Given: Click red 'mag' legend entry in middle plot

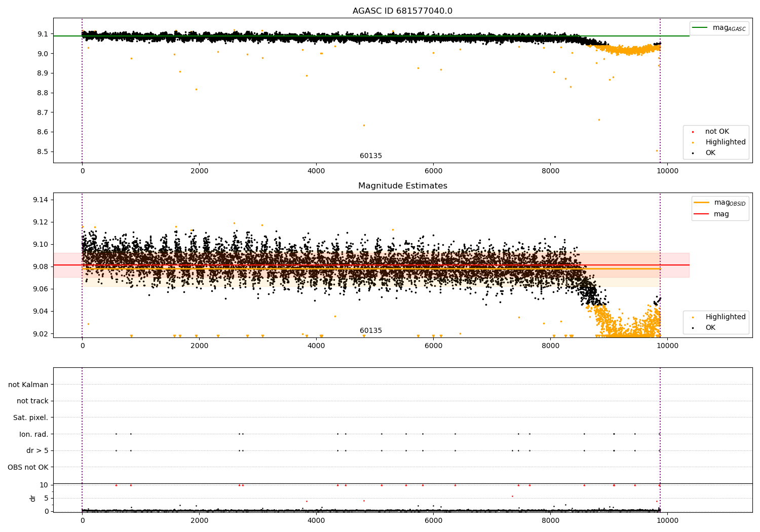Looking at the screenshot, I should 721,214.
